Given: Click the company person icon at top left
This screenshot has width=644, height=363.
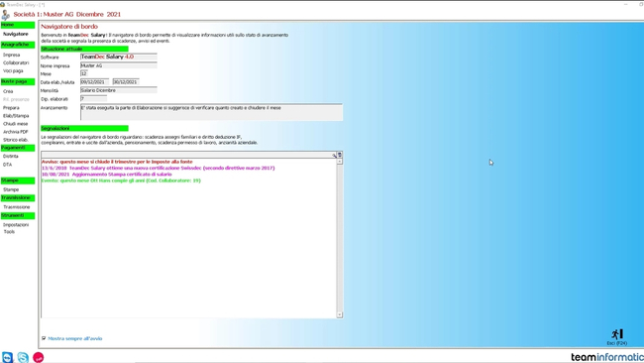Looking at the screenshot, I should pos(5,15).
